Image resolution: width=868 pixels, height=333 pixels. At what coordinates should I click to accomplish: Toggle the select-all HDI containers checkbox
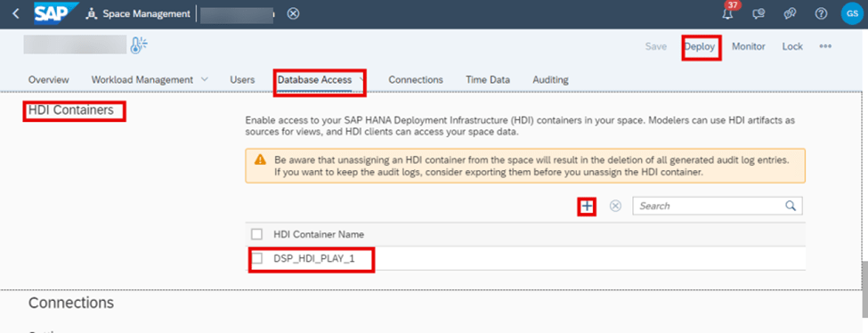pos(257,234)
